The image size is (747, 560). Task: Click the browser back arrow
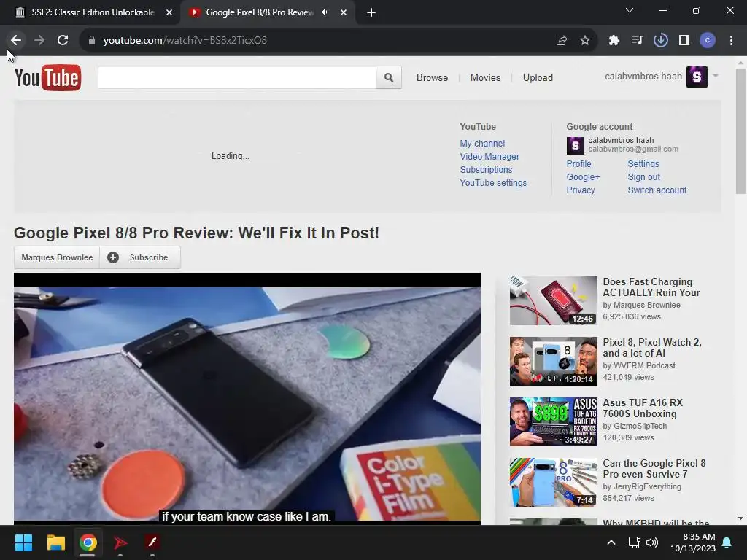tap(16, 40)
